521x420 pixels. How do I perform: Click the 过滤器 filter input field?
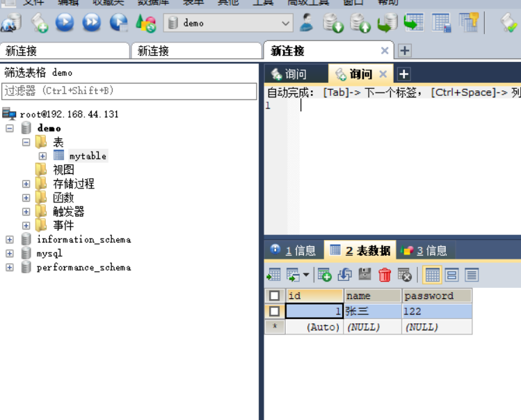pyautogui.click(x=129, y=91)
